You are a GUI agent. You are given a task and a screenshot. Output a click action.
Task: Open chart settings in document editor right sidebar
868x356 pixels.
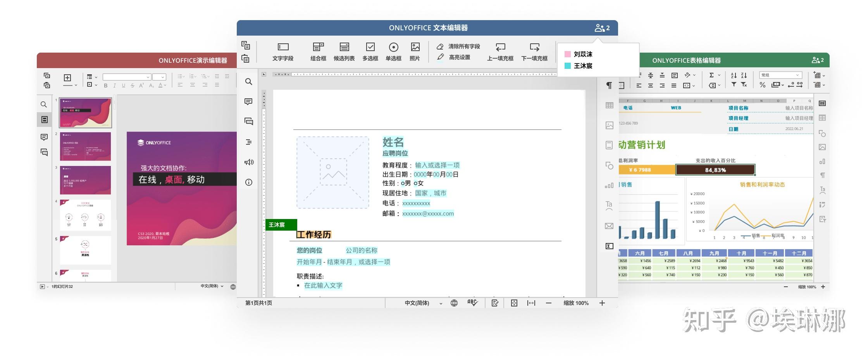click(x=609, y=186)
